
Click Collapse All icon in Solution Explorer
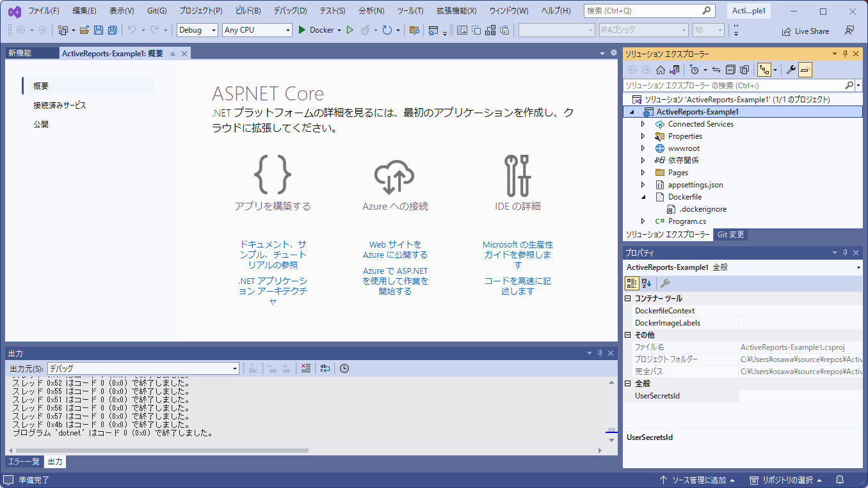730,70
